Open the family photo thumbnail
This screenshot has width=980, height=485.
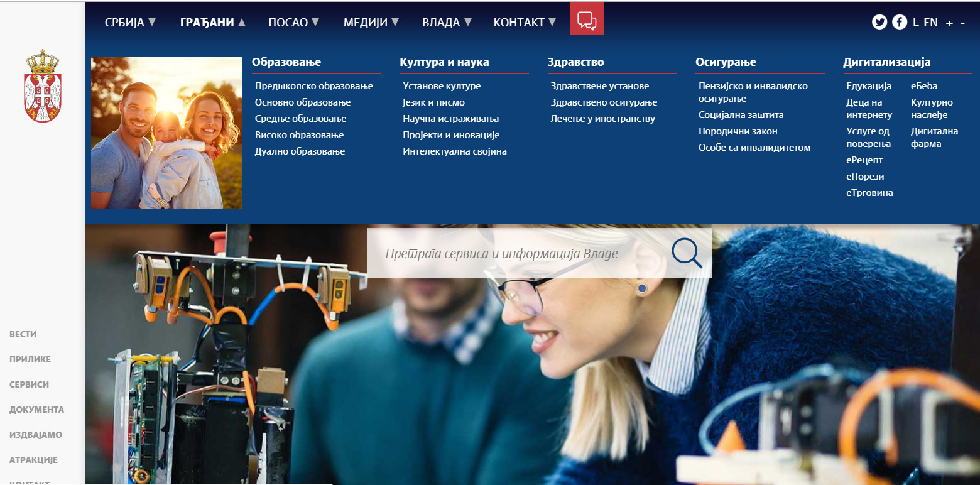pyautogui.click(x=166, y=133)
